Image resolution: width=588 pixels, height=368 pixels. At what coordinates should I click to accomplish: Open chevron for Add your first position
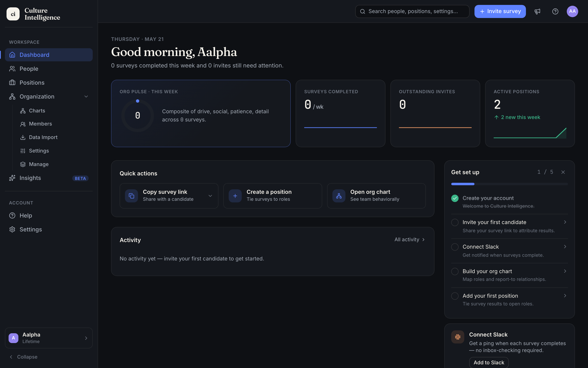(x=565, y=296)
